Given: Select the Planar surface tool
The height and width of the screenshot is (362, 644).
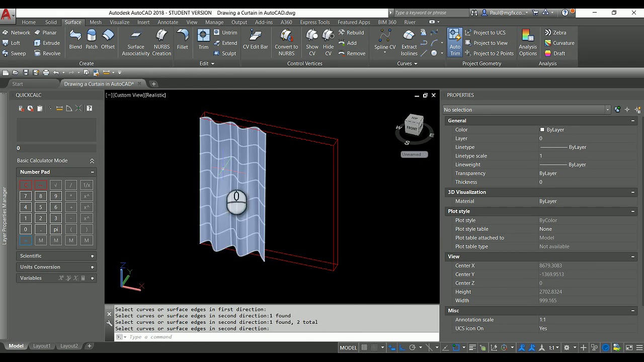Looking at the screenshot, I should [x=45, y=32].
